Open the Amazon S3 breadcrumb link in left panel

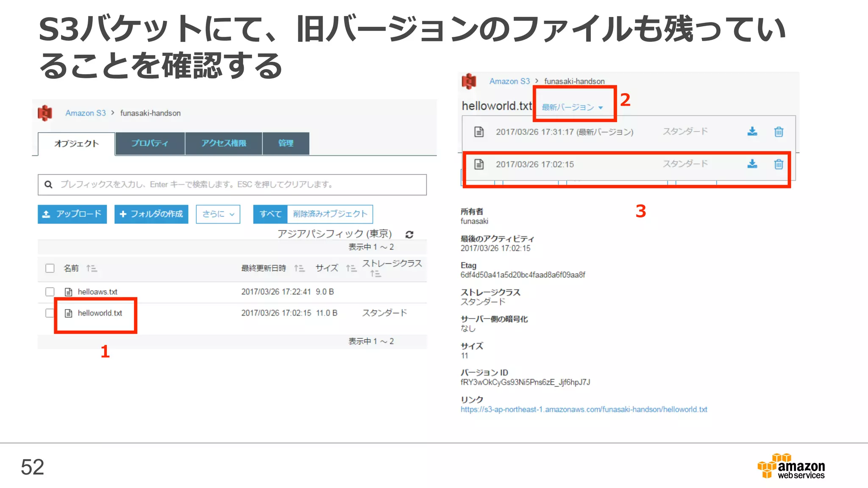tap(86, 113)
